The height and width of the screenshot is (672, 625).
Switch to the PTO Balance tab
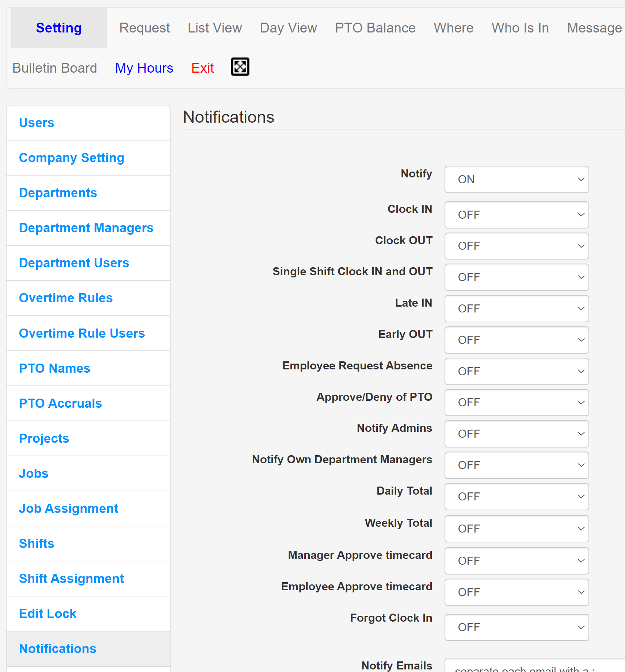375,28
